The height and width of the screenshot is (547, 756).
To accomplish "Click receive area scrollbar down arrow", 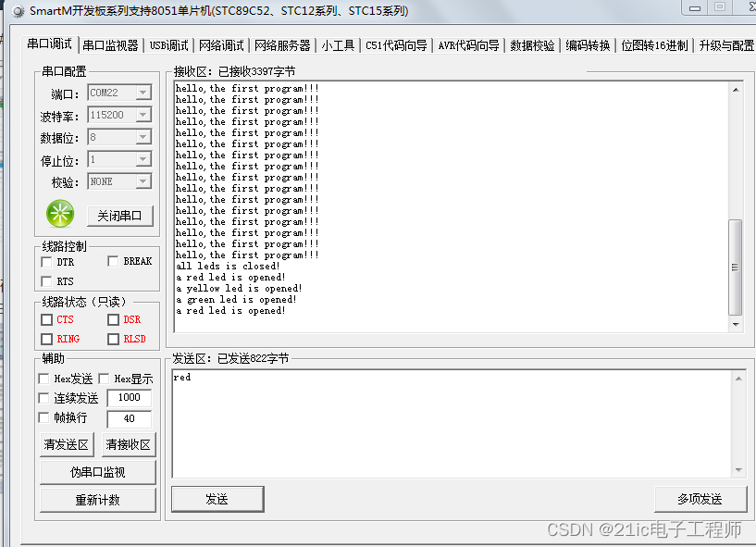I will click(x=736, y=324).
